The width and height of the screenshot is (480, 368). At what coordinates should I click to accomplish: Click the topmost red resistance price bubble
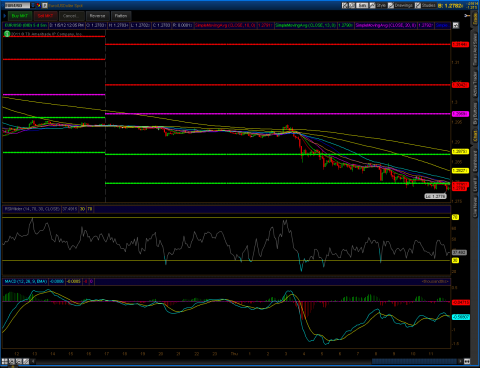tap(460, 44)
